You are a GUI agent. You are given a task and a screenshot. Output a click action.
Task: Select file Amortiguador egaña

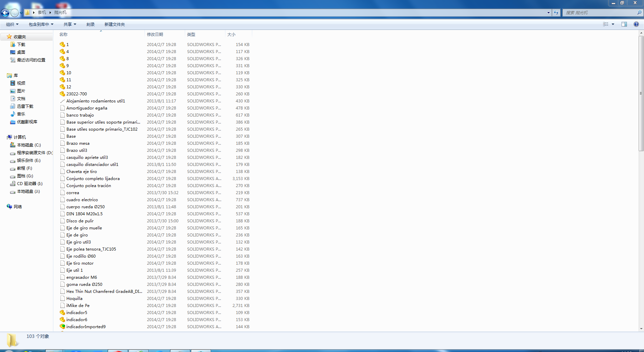(87, 108)
